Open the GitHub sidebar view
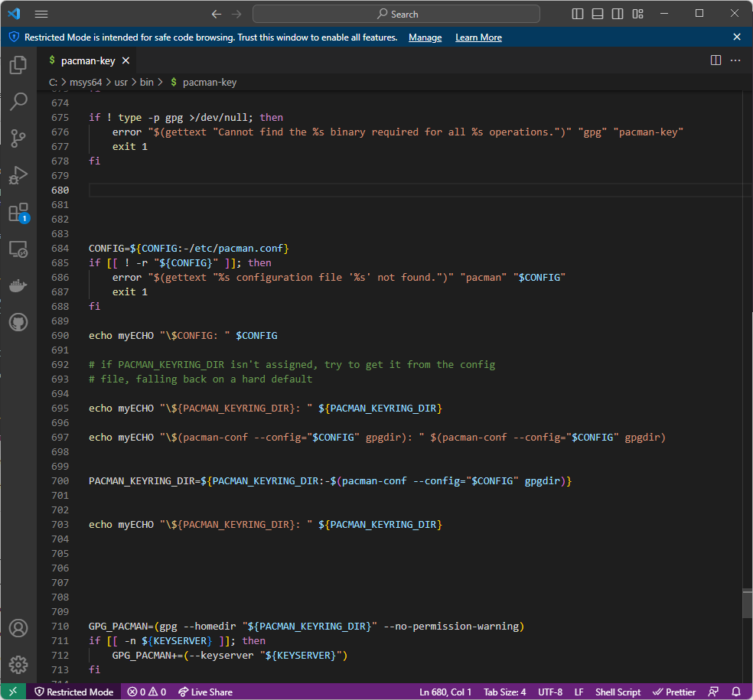Image resolution: width=753 pixels, height=700 pixels. tap(17, 322)
